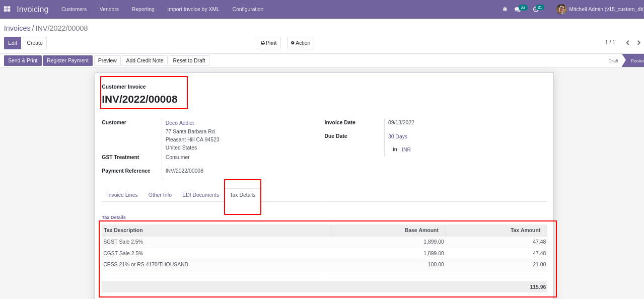Click the INV/2022/00008 invoice number heading

pyautogui.click(x=139, y=99)
